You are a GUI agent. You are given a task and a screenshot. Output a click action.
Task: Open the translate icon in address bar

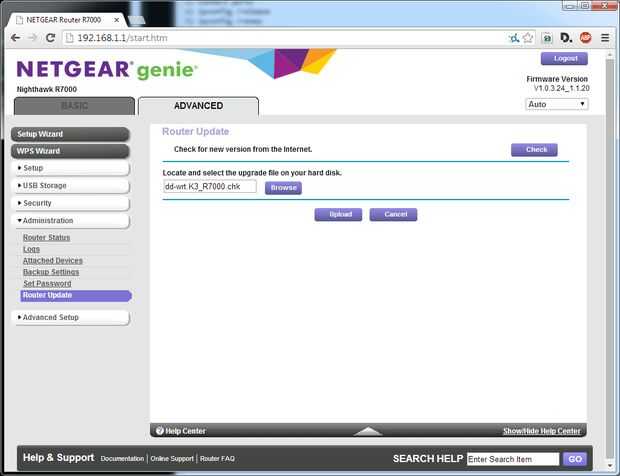pyautogui.click(x=514, y=38)
